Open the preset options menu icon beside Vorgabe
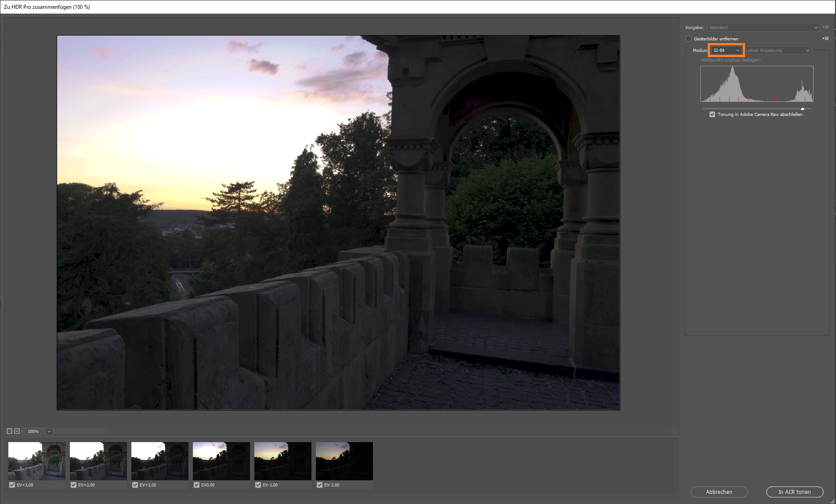The width and height of the screenshot is (836, 504). point(825,27)
